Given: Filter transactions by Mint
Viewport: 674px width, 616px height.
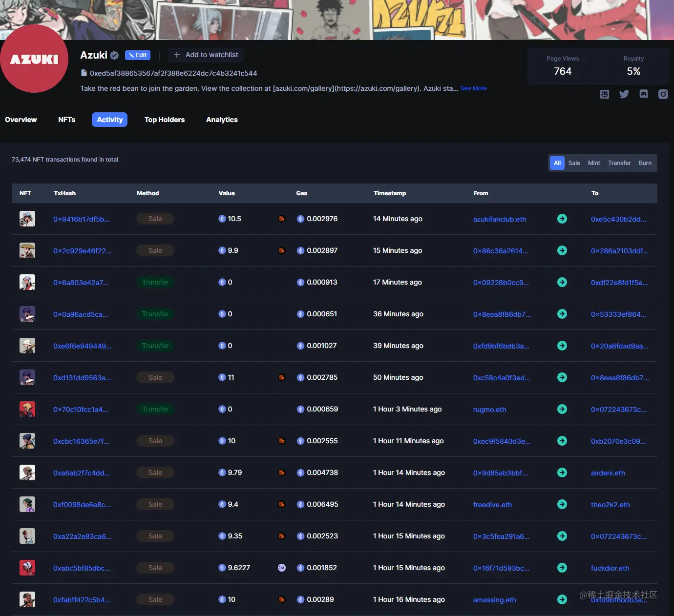Looking at the screenshot, I should [594, 163].
